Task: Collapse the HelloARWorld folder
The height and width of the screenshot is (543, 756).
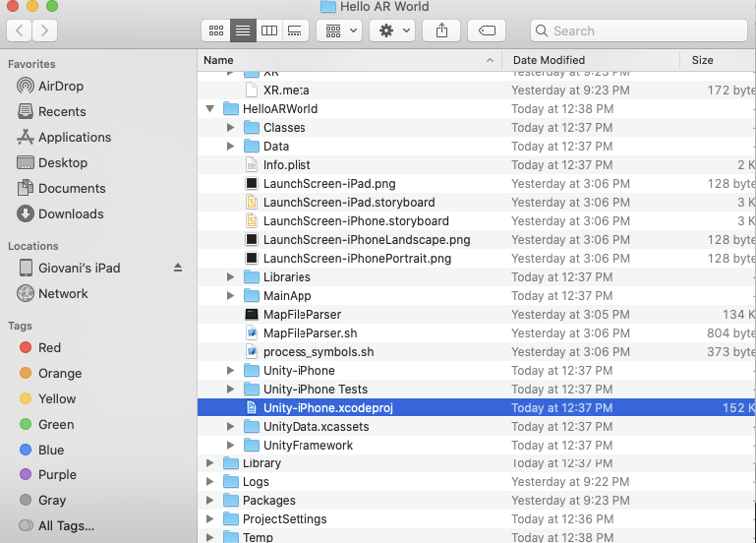Action: (210, 109)
